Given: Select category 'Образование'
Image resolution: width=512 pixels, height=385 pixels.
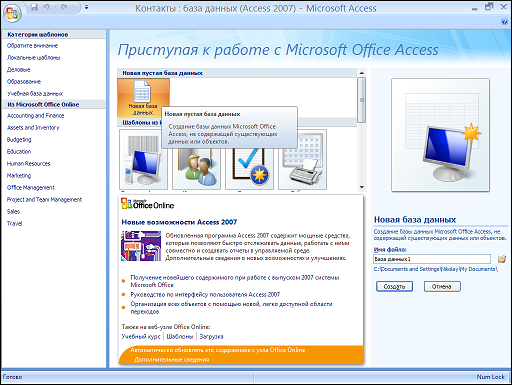Looking at the screenshot, I should point(24,82).
